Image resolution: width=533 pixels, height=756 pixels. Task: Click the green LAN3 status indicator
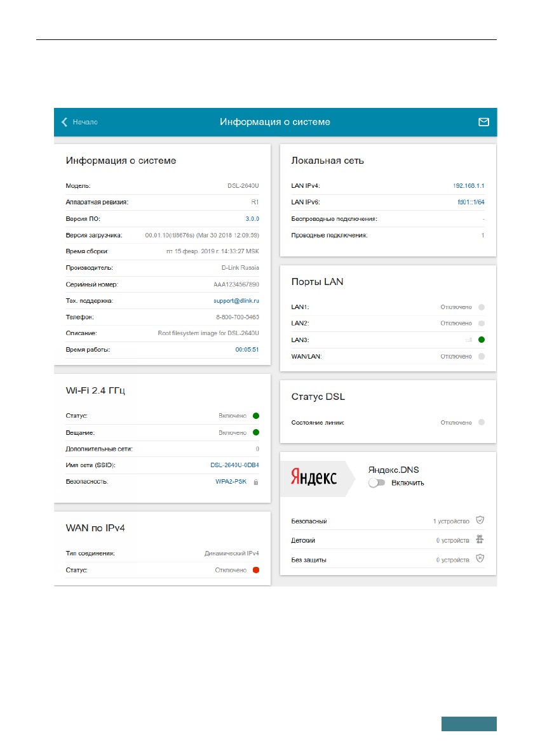tap(481, 340)
